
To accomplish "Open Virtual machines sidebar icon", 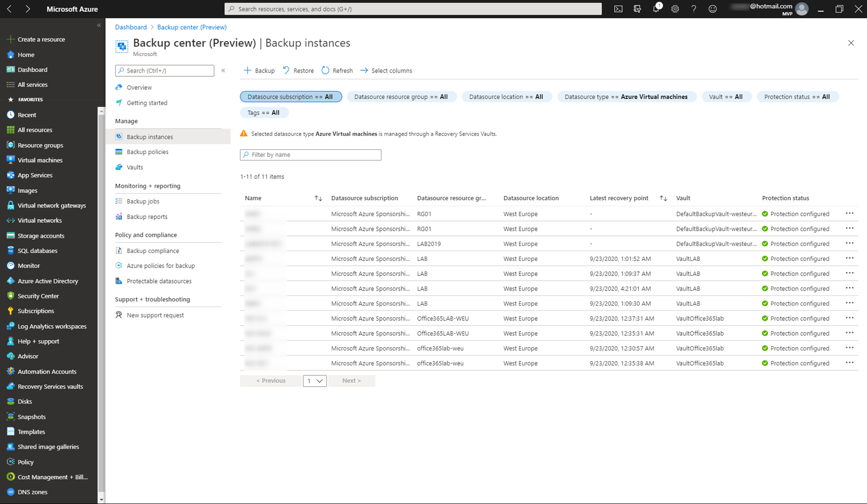I will point(10,160).
